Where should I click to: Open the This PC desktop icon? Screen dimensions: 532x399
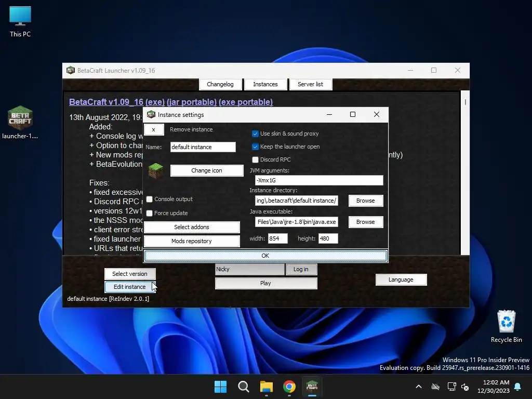coord(20,22)
